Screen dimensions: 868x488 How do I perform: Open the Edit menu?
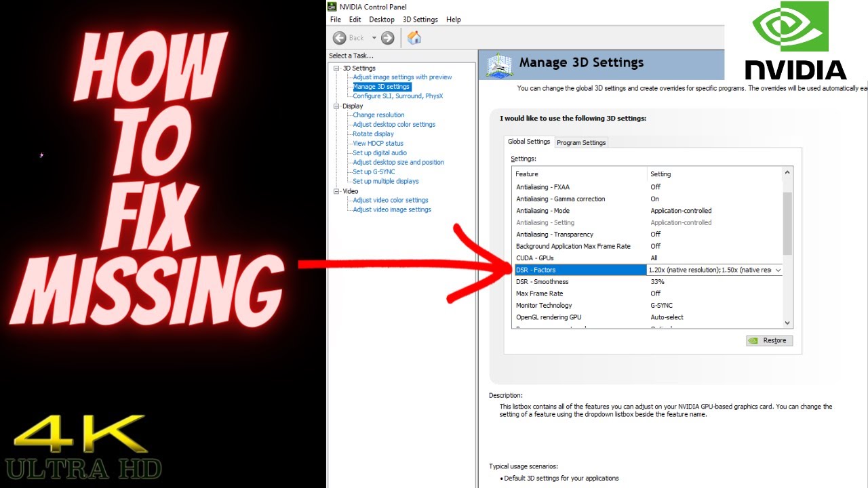355,20
